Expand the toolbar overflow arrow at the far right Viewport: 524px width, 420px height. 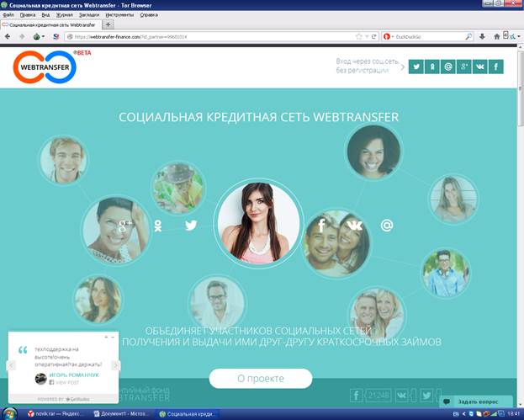point(519,36)
